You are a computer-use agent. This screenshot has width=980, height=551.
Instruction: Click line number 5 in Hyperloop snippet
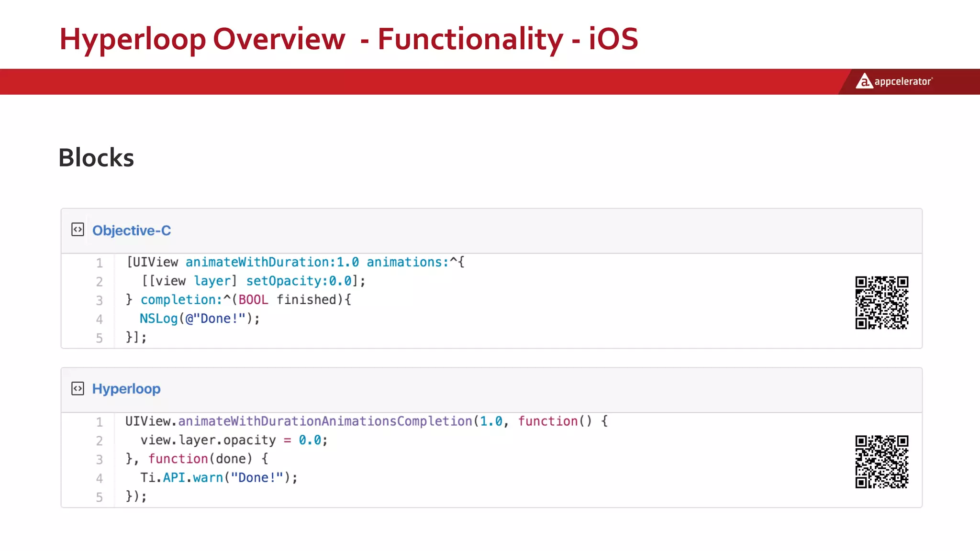tap(100, 497)
